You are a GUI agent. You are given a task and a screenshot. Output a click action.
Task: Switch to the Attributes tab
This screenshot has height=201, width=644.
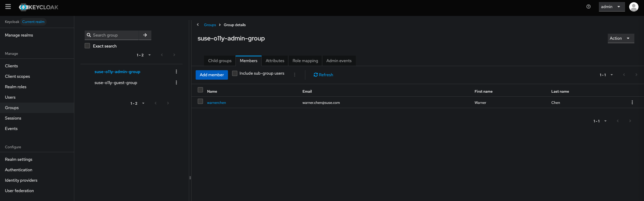click(x=275, y=61)
